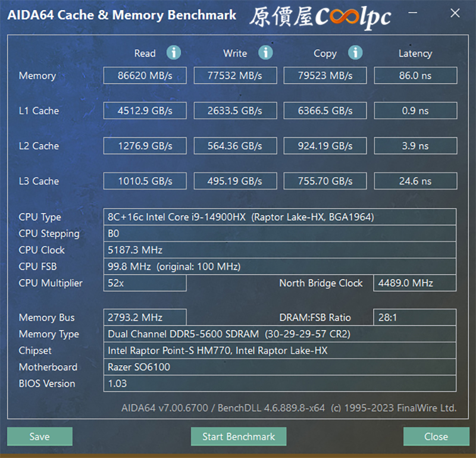Image resolution: width=476 pixels, height=458 pixels.
Task: Click the Close button at bottom
Action: pyautogui.click(x=436, y=437)
